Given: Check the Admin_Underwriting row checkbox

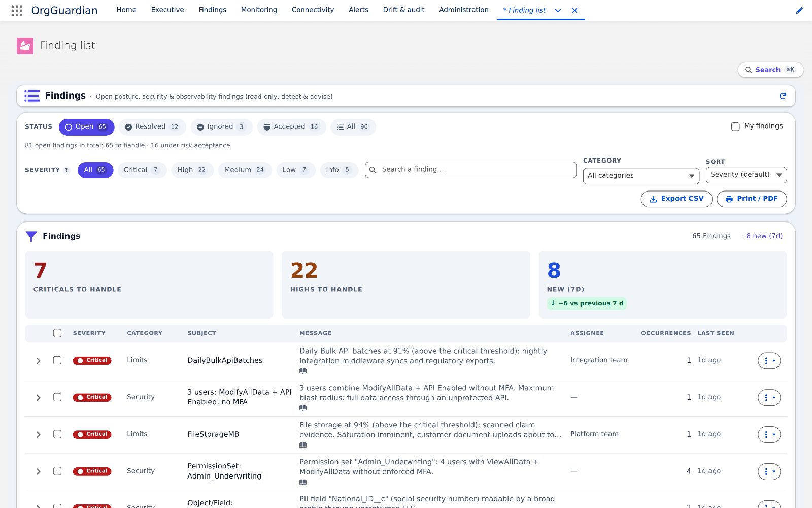Looking at the screenshot, I should pos(57,471).
